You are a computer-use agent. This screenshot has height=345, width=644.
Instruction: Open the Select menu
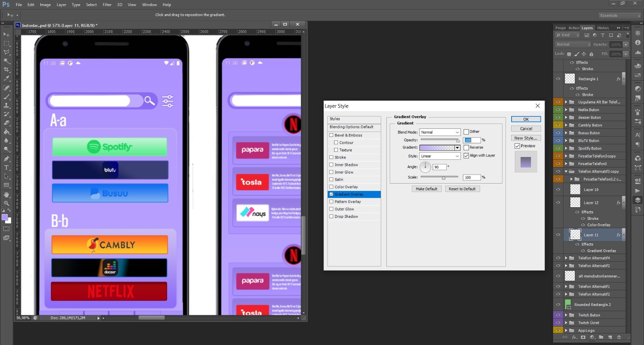pos(91,5)
